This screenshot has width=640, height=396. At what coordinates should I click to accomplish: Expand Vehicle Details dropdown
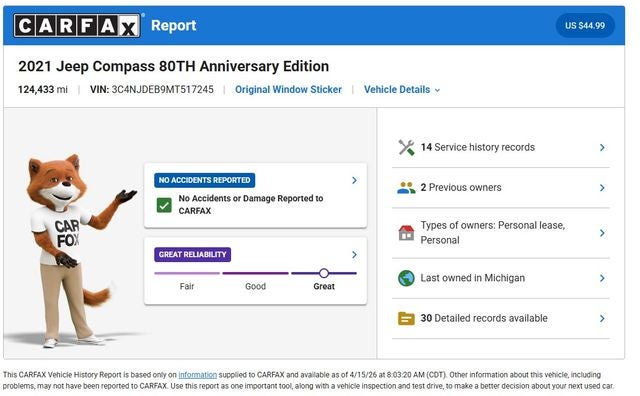point(402,89)
